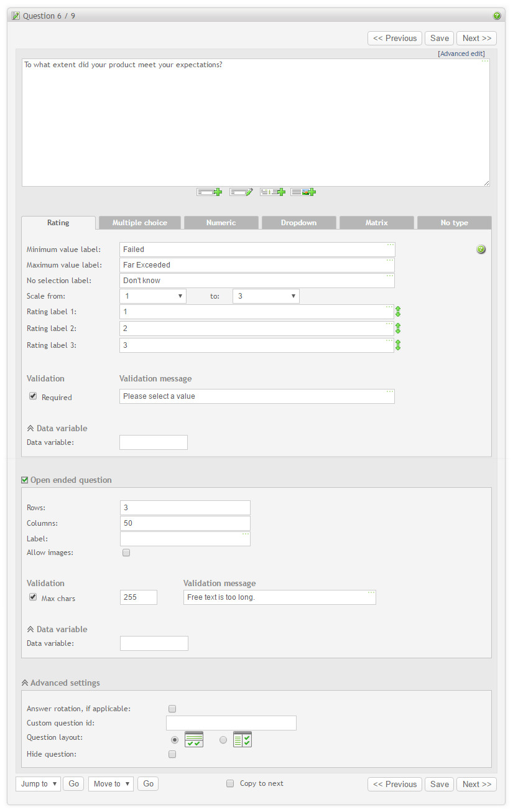Select the first question layout radio button
Viewport: 513px width, 812px height.
tap(174, 740)
